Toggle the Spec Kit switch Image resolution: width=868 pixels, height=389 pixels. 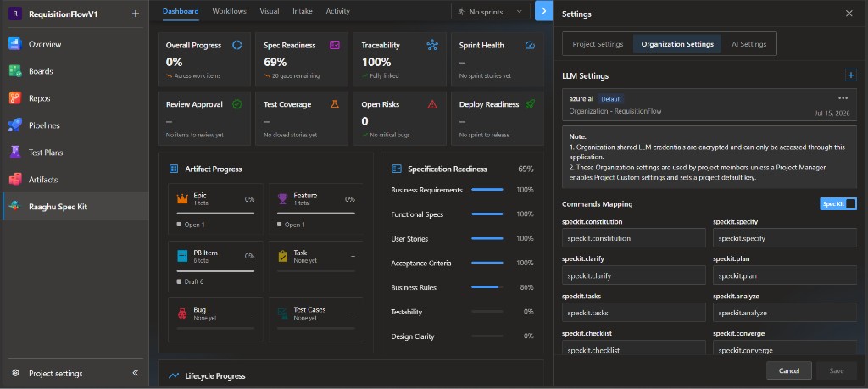coord(838,203)
